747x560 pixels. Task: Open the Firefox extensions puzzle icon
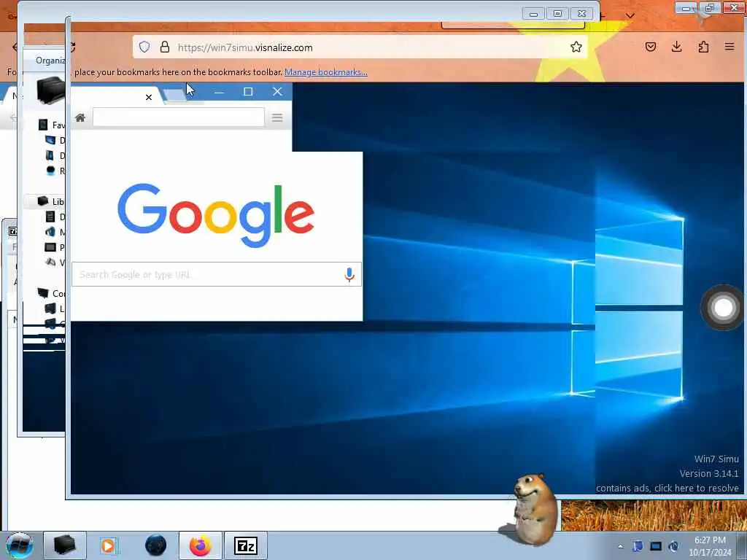coord(703,47)
